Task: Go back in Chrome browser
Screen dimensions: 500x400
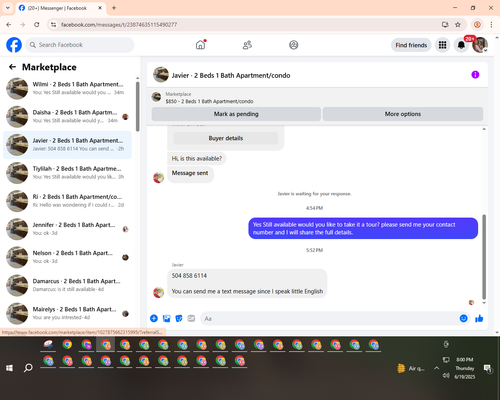Action: pyautogui.click(x=9, y=24)
